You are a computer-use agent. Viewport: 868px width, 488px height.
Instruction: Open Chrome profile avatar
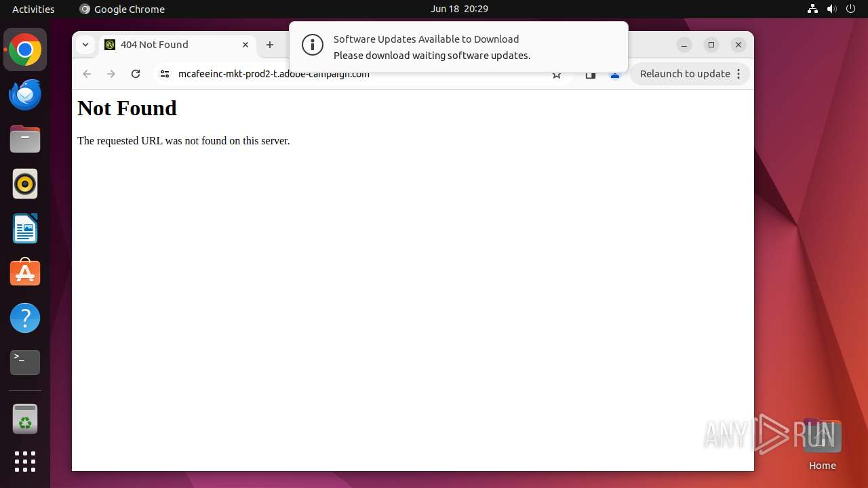coord(615,75)
